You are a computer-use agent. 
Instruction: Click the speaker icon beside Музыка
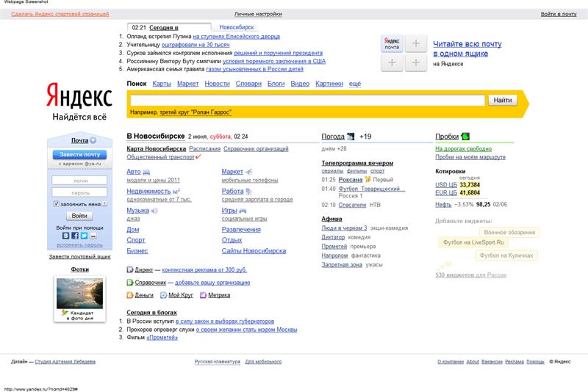pos(154,211)
